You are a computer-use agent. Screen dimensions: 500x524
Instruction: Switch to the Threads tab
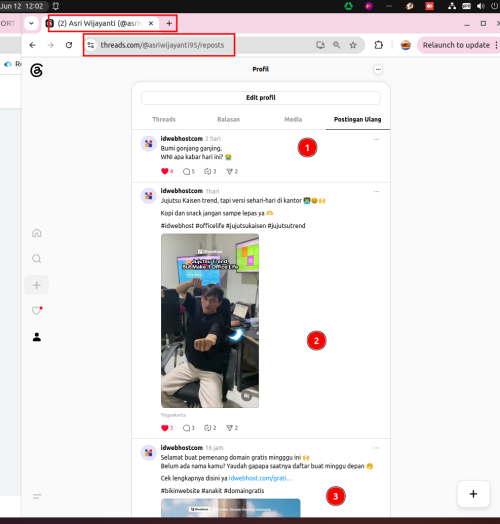click(x=164, y=119)
